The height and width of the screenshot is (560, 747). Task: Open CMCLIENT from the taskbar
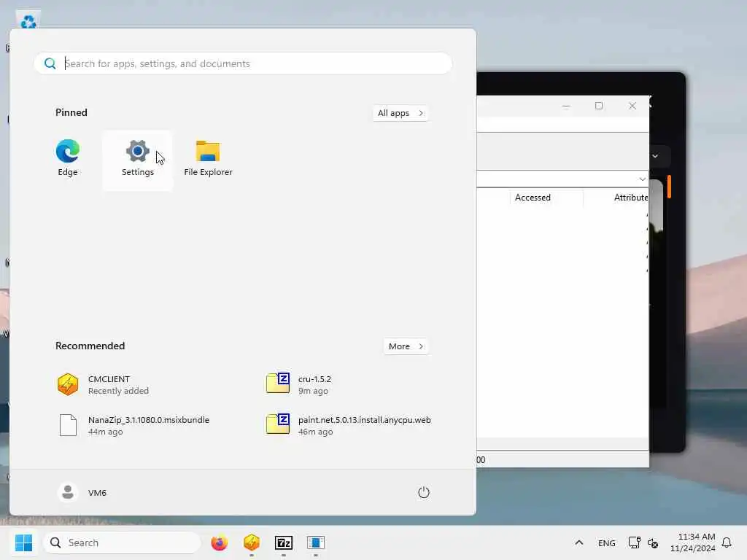[252, 542]
